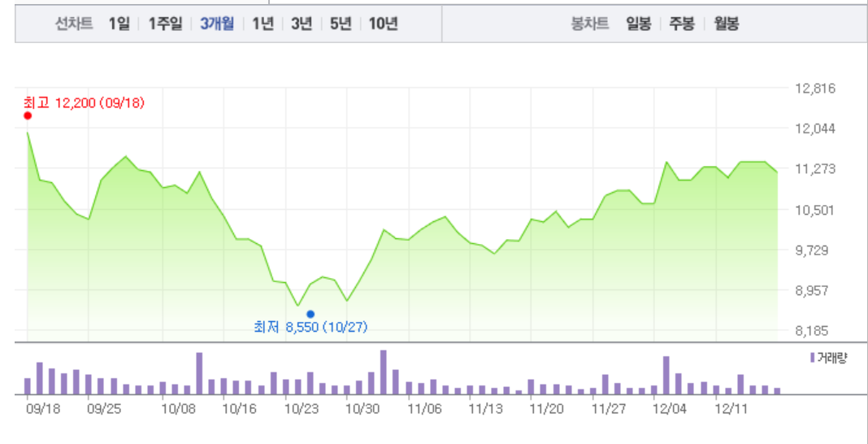Screen dimensions: 868x444
Task: Click the 최고 12,200 (09/18) label
Action: coord(84,102)
